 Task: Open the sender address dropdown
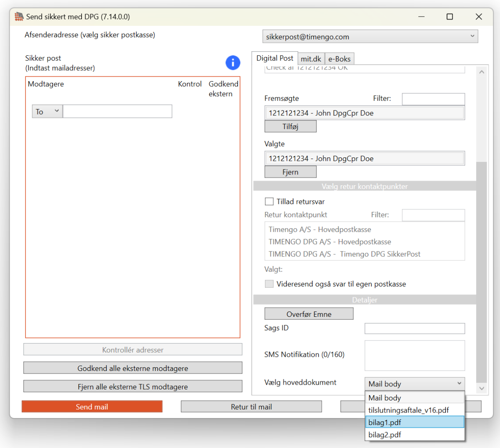point(370,37)
